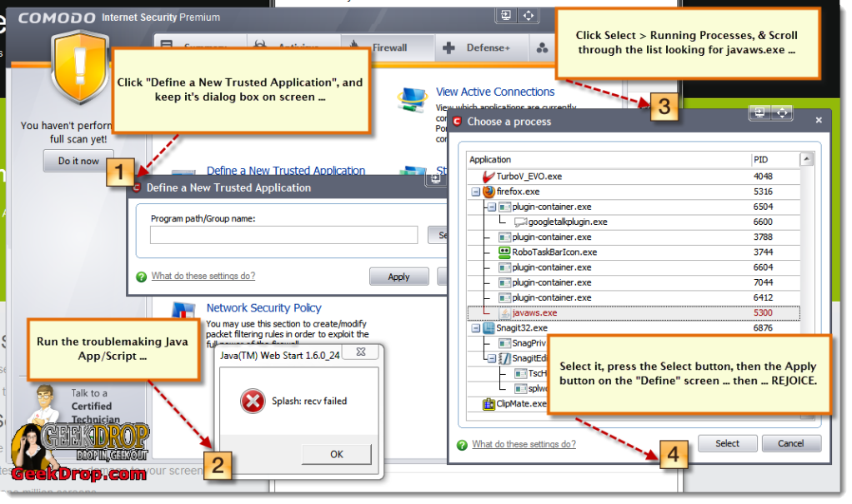Screen dimensions: 852x504
Task: Click the screen icon in Comodo main title bar
Action: point(506,15)
